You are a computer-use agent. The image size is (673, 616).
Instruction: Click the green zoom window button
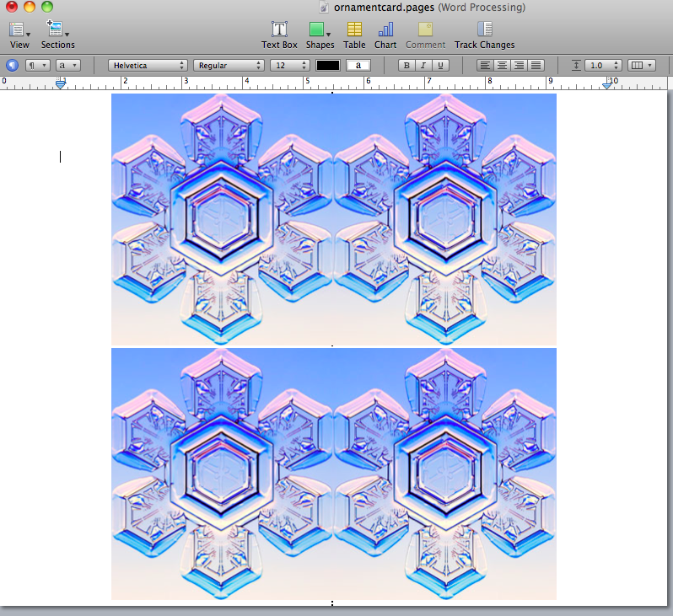click(x=47, y=7)
